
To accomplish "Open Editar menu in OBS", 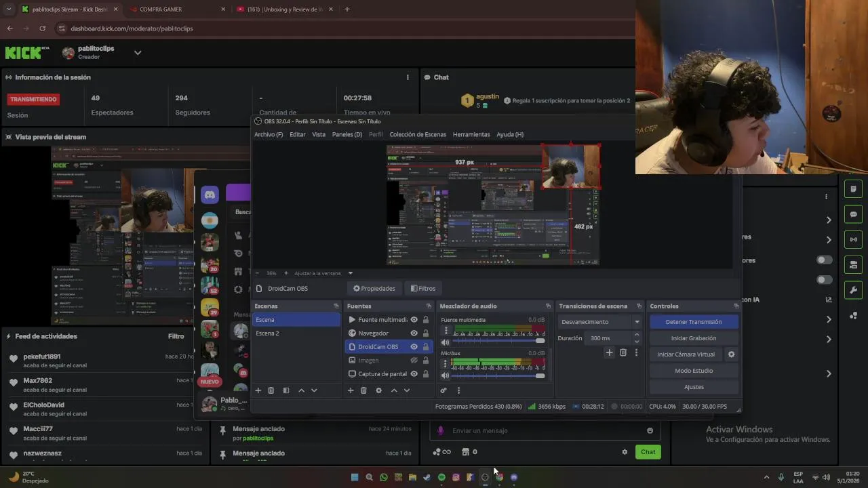I will coord(298,134).
